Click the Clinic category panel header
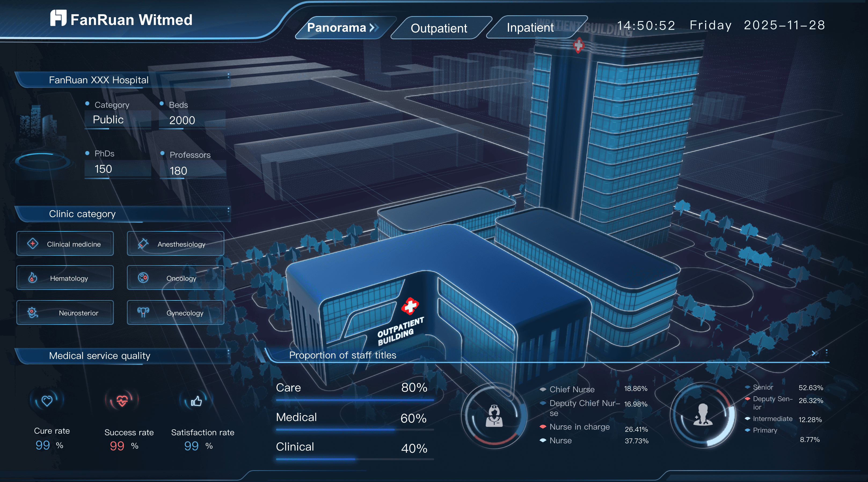The image size is (868, 482). coord(123,214)
